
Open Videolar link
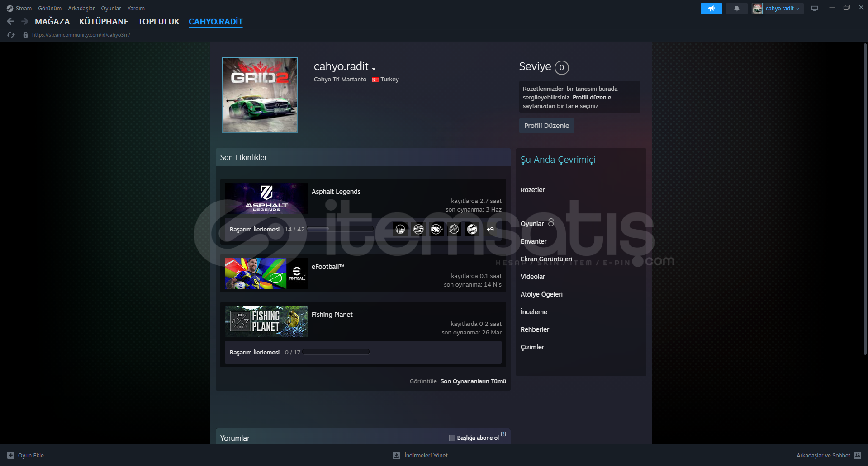pyautogui.click(x=533, y=277)
